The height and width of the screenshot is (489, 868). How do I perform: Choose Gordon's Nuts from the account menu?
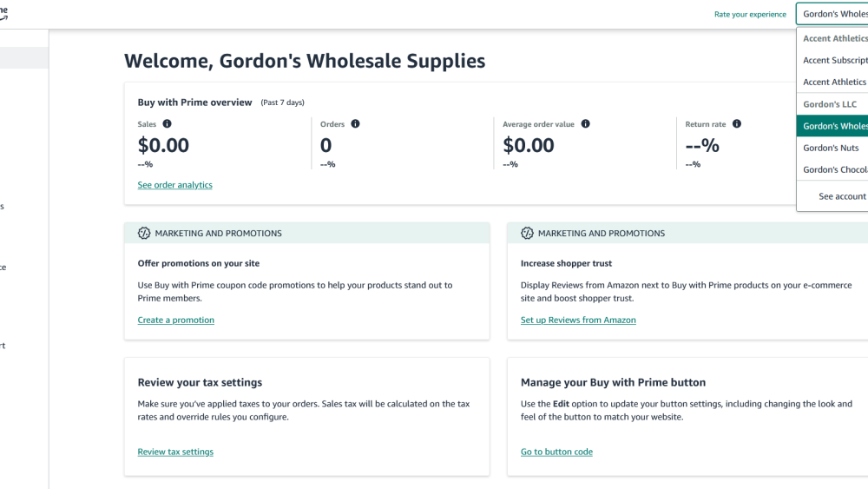click(x=832, y=149)
